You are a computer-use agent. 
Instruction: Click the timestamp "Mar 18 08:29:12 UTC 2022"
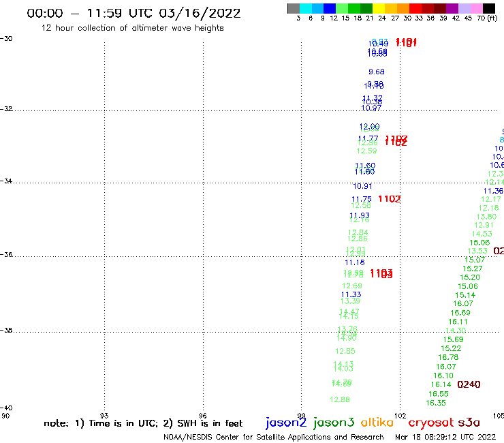pyautogui.click(x=445, y=437)
